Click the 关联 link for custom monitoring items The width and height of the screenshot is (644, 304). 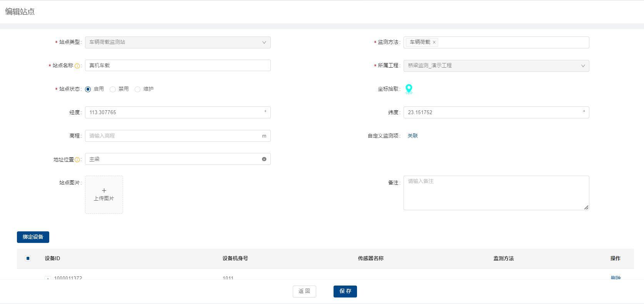tap(412, 136)
